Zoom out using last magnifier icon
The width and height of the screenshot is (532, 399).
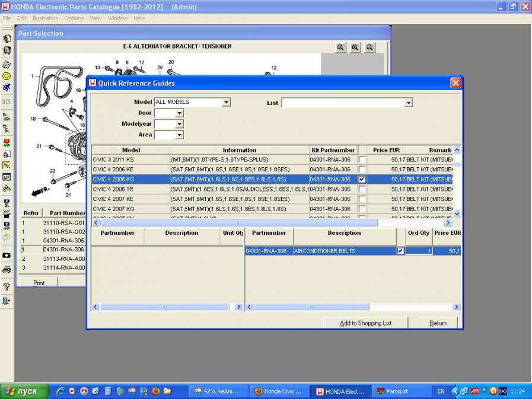point(369,47)
